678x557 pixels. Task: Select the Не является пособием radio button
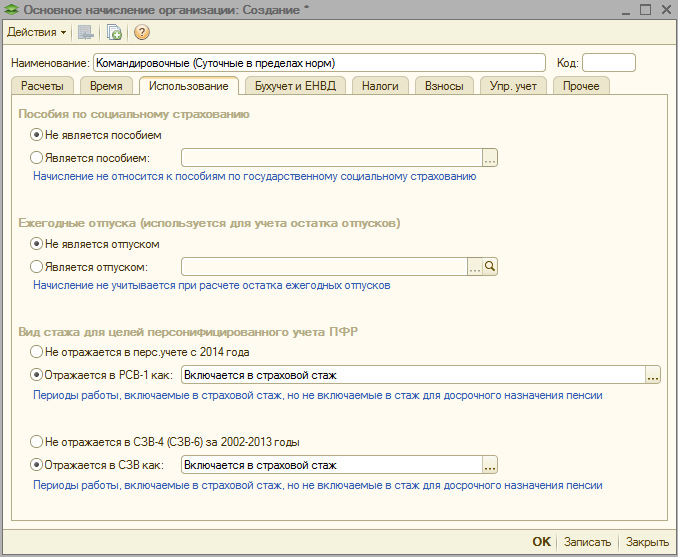coord(37,134)
